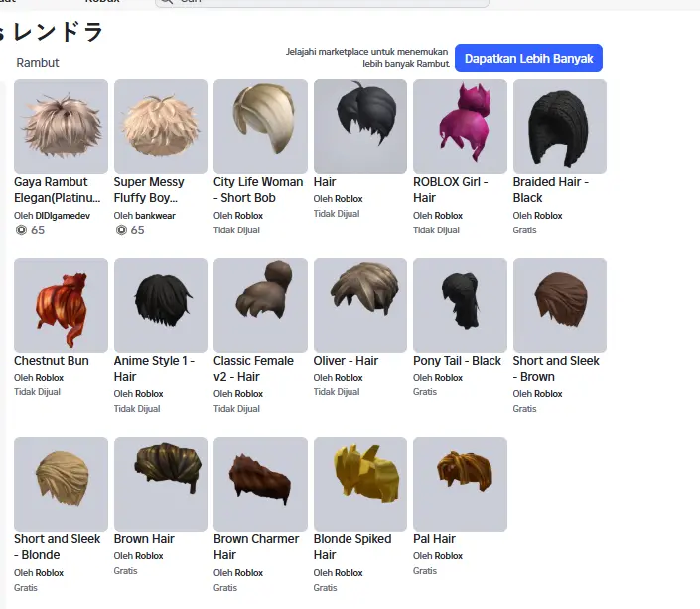The height and width of the screenshot is (609, 700).
Task: Follow the Anime Style 1 - Hair title
Action: click(x=154, y=369)
